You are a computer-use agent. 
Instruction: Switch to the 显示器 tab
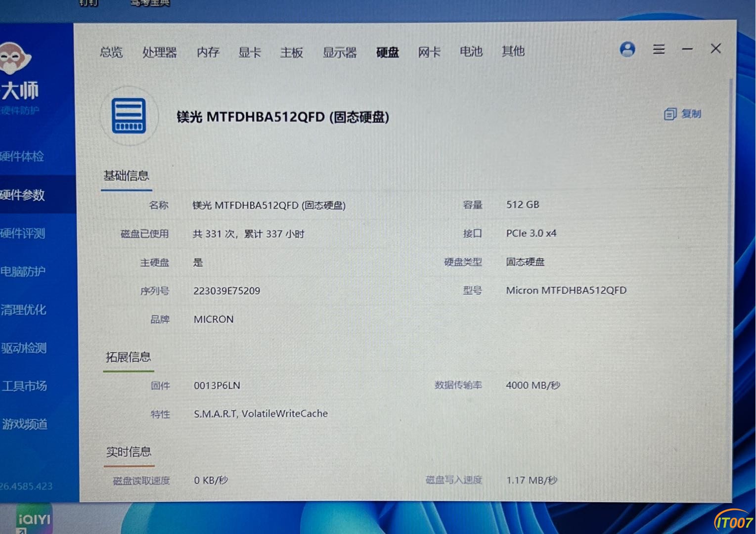click(x=340, y=52)
